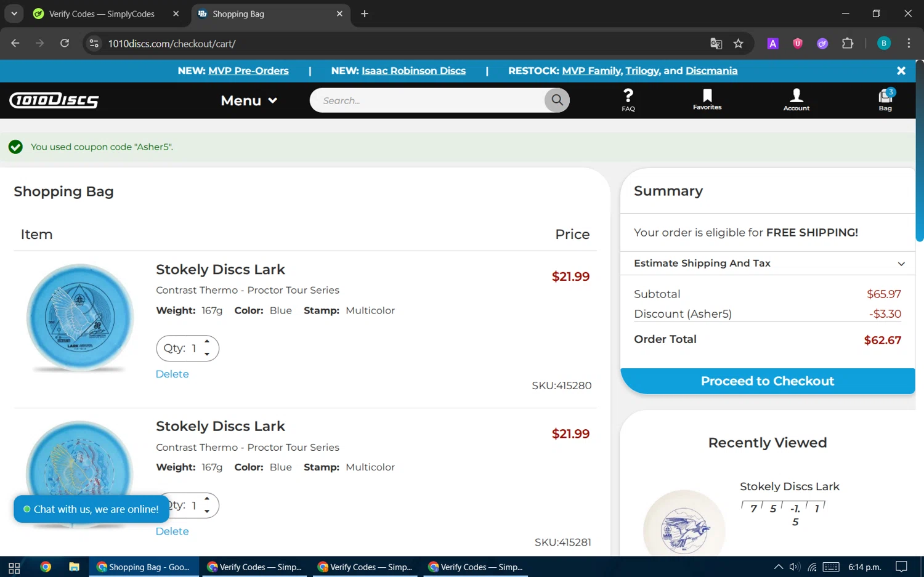Open the Chat with us widget
This screenshot has width=924, height=577.
[91, 509]
